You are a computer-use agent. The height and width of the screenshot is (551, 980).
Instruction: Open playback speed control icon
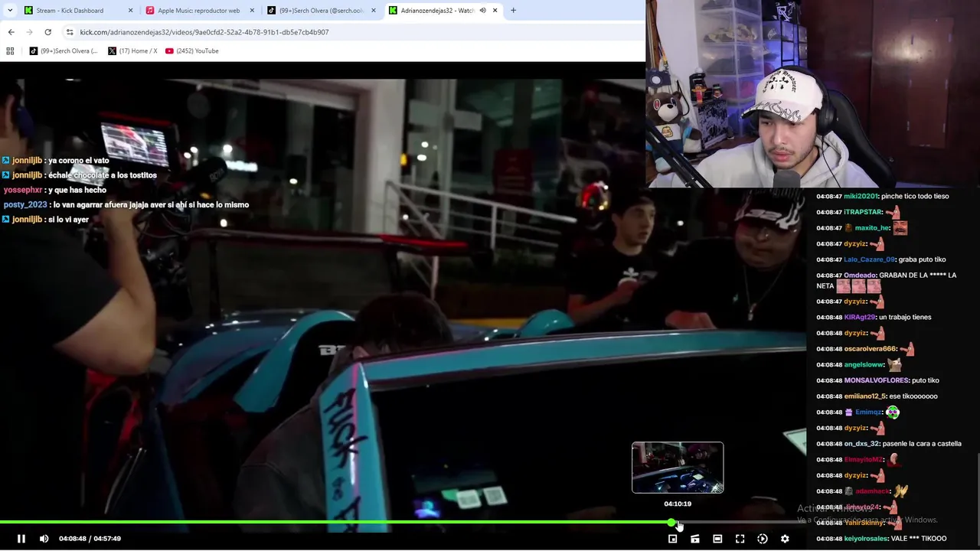[x=763, y=539]
